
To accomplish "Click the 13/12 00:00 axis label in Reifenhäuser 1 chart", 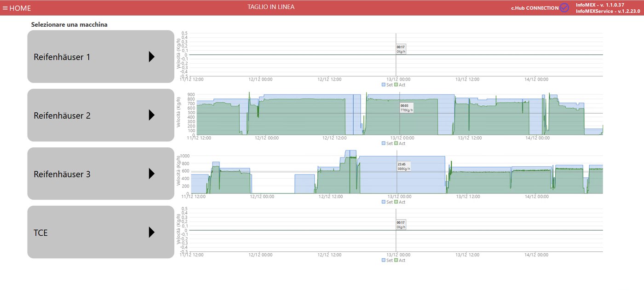I will pyautogui.click(x=398, y=79).
